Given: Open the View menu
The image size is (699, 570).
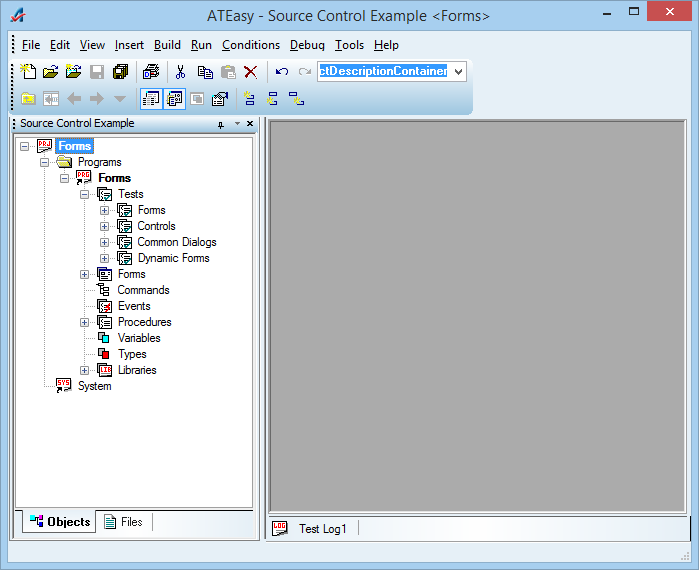Looking at the screenshot, I should 92,45.
